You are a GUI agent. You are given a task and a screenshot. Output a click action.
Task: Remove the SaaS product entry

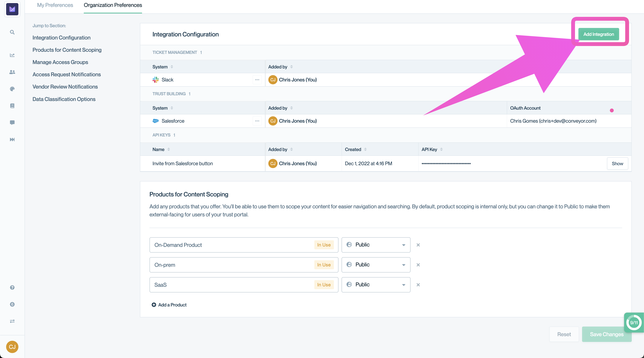pyautogui.click(x=418, y=285)
